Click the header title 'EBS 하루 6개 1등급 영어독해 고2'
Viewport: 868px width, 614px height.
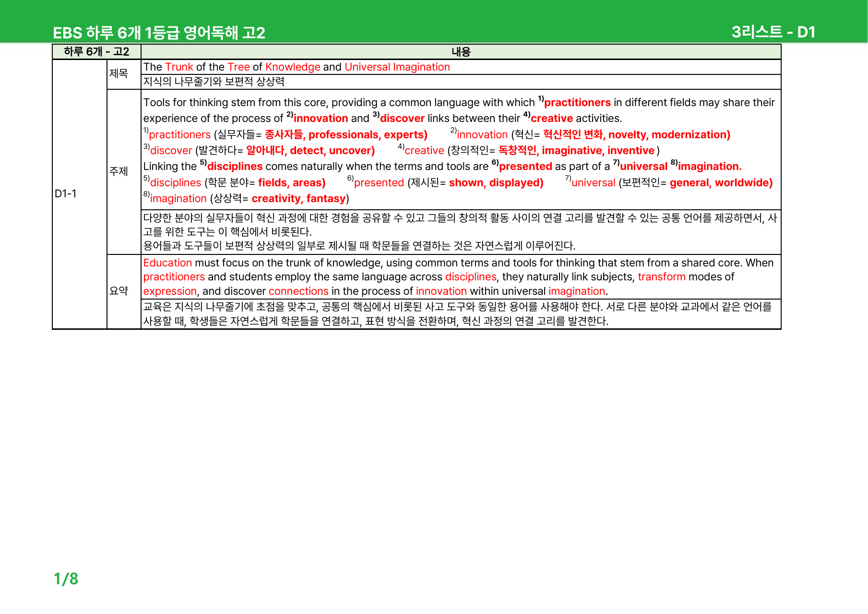(159, 33)
